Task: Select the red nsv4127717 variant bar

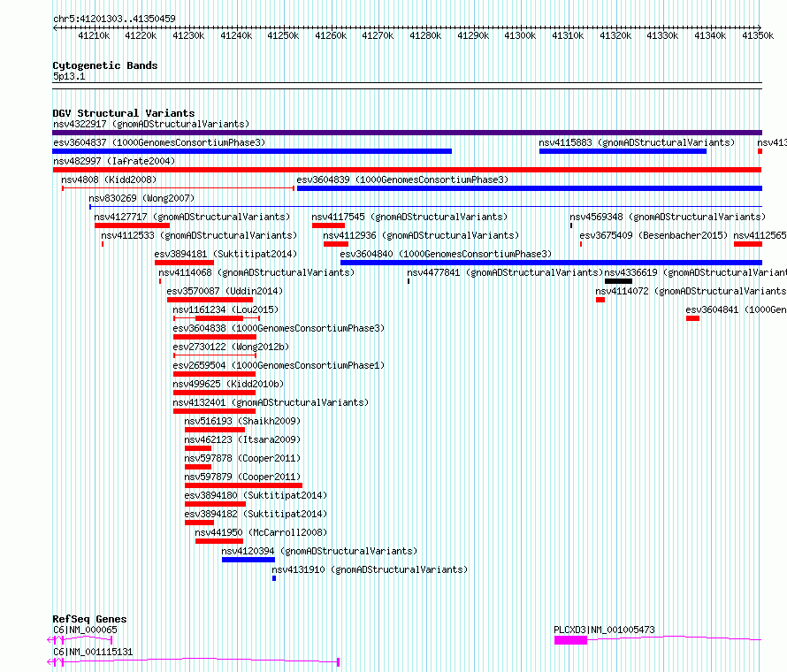Action: point(132,225)
